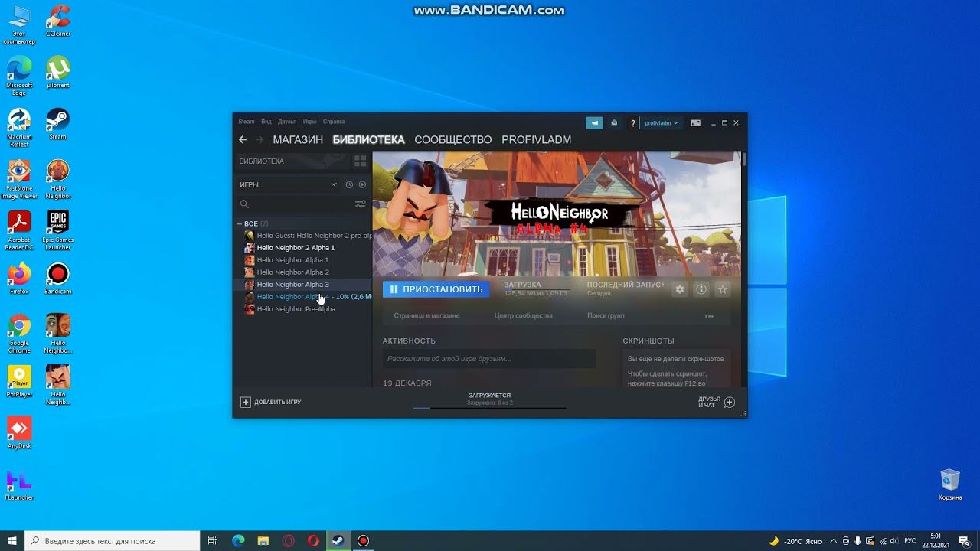Open FLauncher desktop shortcut
Image resolution: width=980 pixels, height=551 pixels.
[x=19, y=484]
